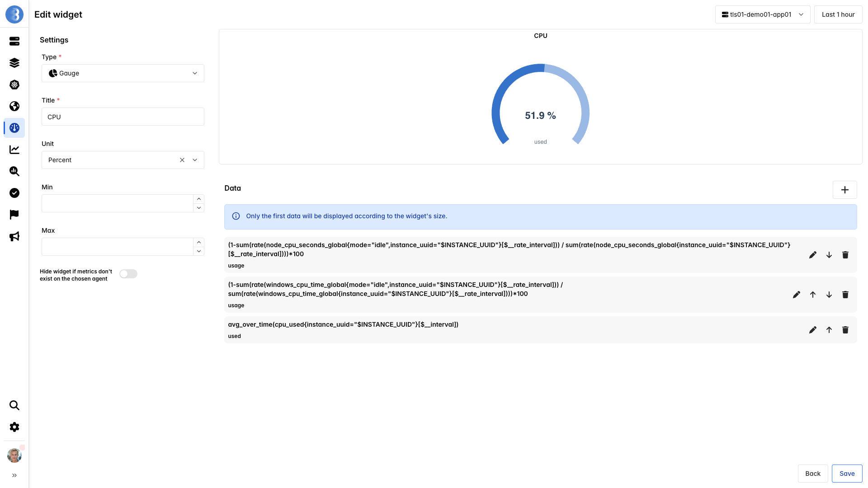Edit the windows_cpu_time_global query
This screenshot has width=868, height=488.
point(797,295)
